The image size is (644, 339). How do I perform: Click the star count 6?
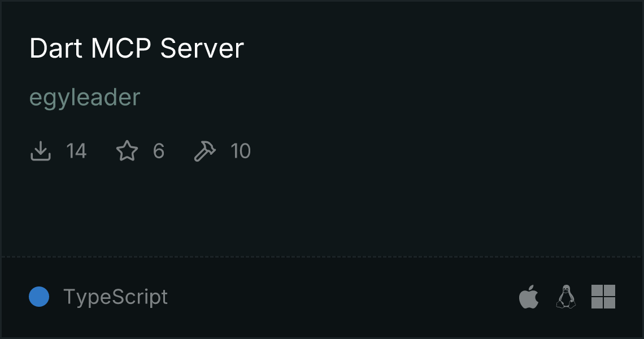pyautogui.click(x=159, y=151)
